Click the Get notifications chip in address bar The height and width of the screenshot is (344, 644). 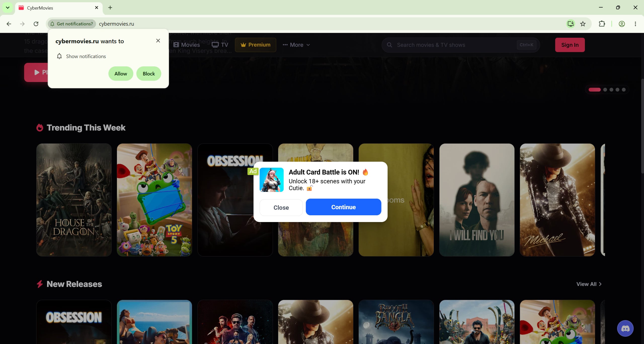tap(72, 24)
